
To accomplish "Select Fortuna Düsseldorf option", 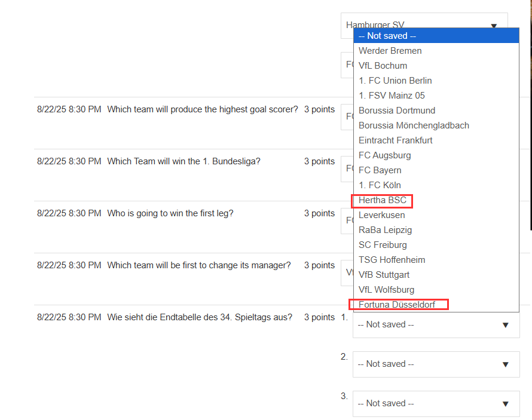I will (436, 305).
